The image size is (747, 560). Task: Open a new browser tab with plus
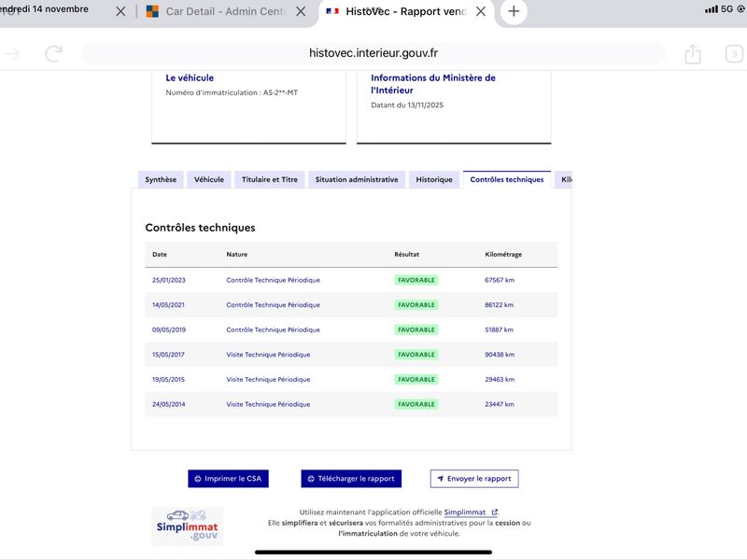coord(514,12)
